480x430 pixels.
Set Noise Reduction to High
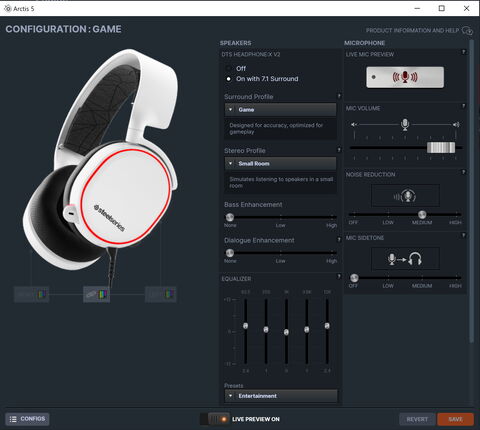click(456, 222)
